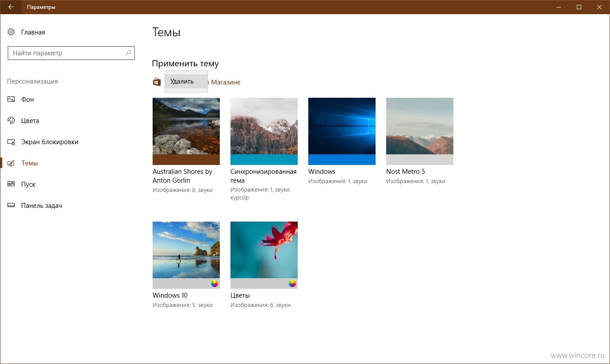Focus the Найти параметр search field
The image size is (610, 364).
[71, 53]
